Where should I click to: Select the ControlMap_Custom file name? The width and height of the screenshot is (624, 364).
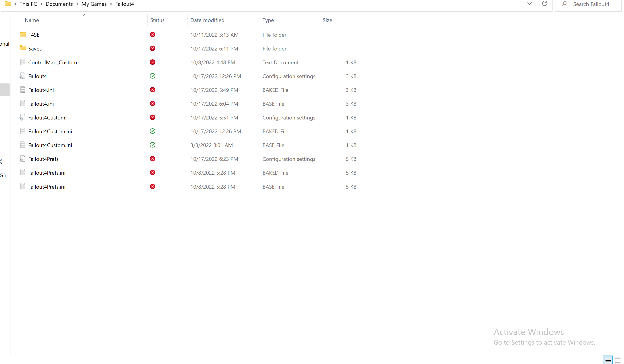click(53, 62)
